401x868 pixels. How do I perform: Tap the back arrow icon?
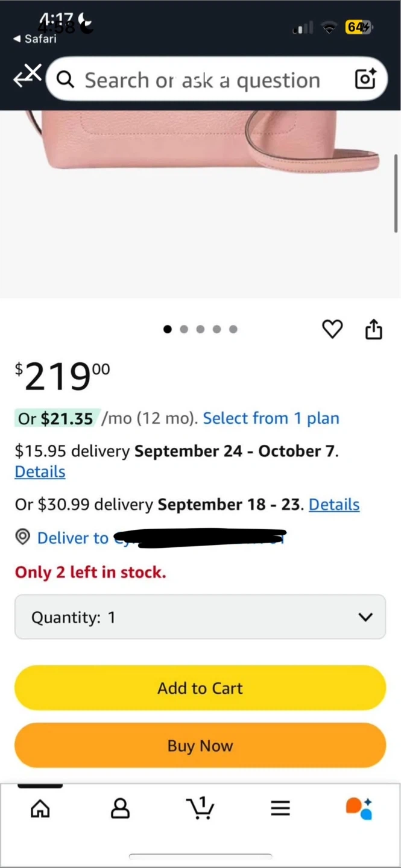pyautogui.click(x=27, y=77)
